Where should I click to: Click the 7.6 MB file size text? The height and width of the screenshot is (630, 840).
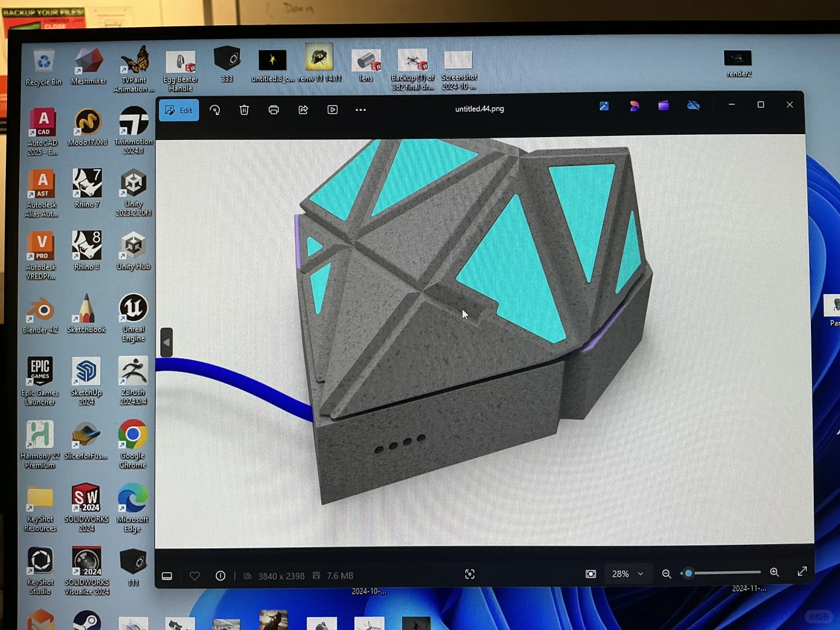pos(340,576)
